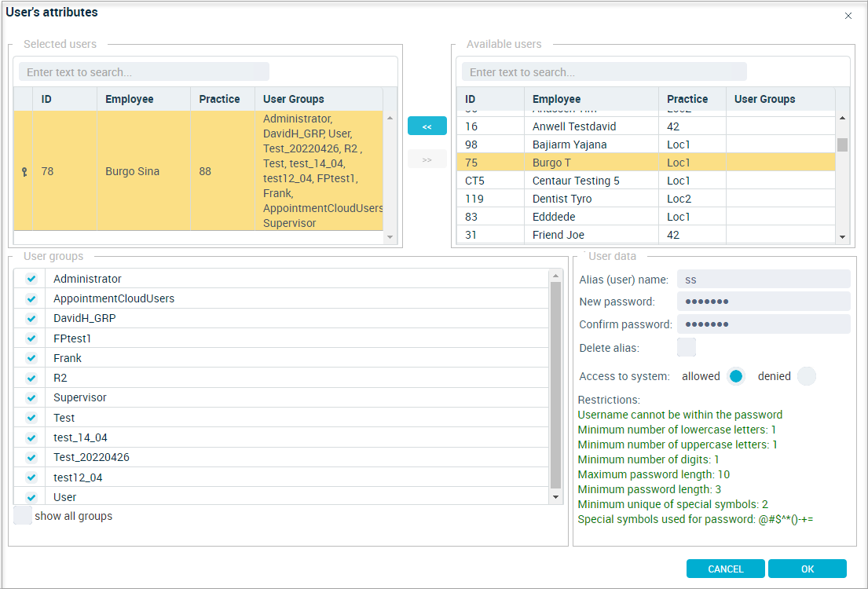868x589 pixels.
Task: Click the Alias (user) name field
Action: tap(764, 280)
